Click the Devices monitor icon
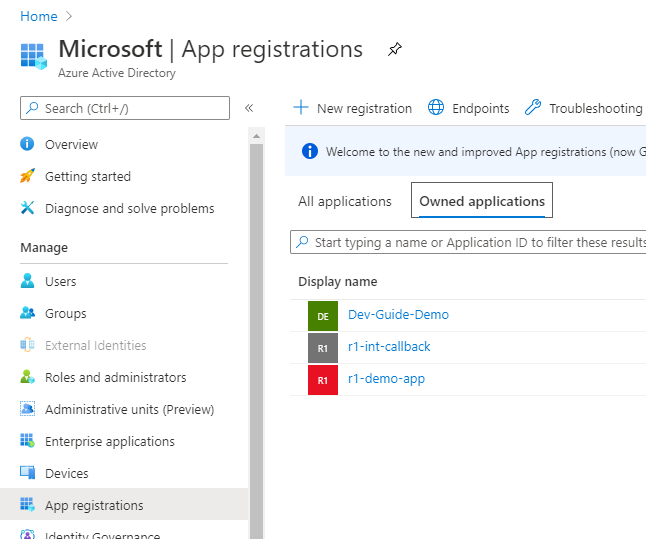 tap(27, 473)
